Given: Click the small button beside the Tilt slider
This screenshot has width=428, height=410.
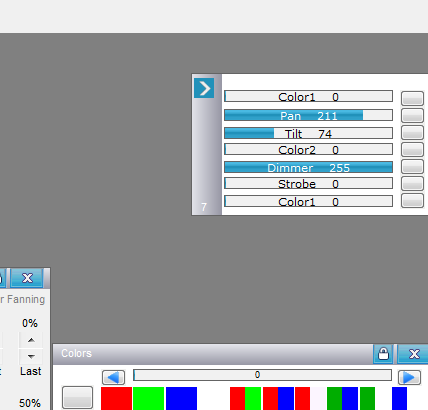Looking at the screenshot, I should (x=412, y=132).
